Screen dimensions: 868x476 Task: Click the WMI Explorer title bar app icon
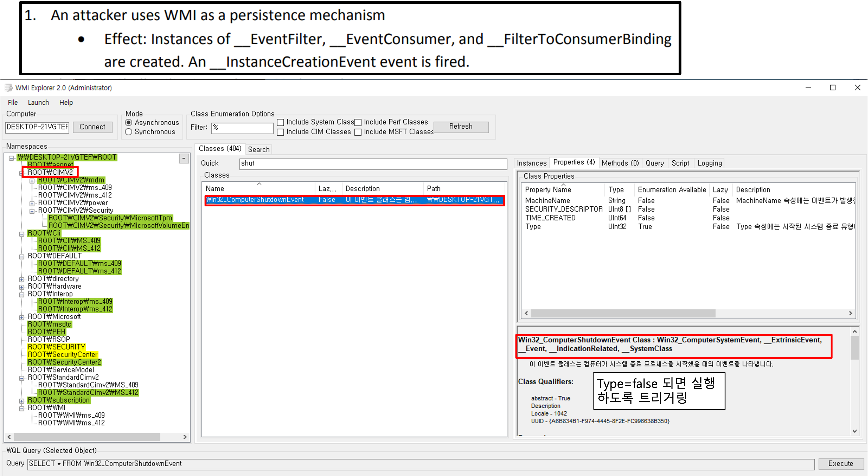(x=8, y=88)
